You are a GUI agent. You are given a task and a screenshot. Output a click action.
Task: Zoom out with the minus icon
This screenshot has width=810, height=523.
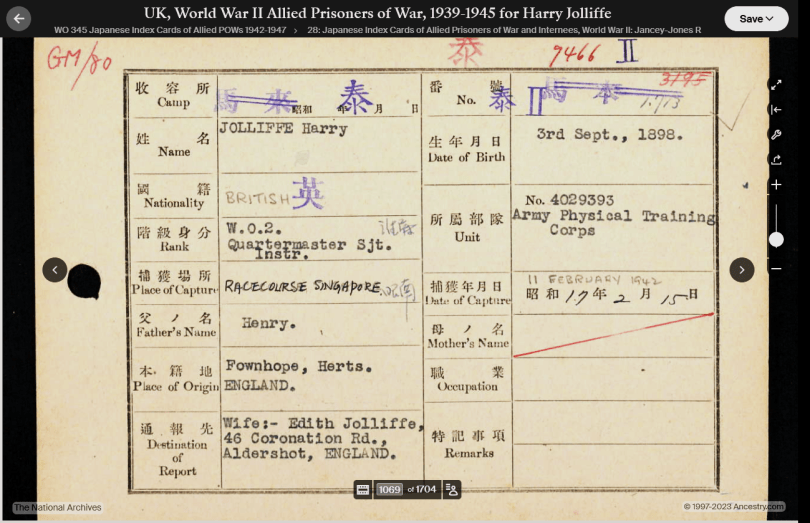(x=776, y=268)
